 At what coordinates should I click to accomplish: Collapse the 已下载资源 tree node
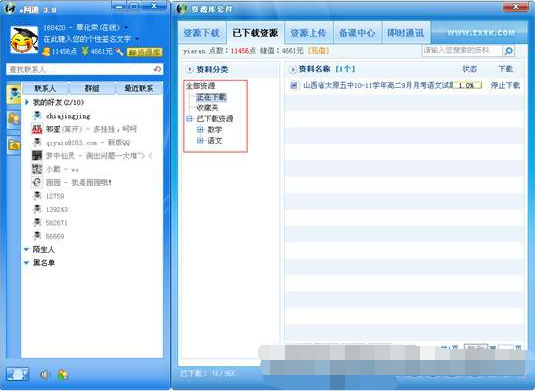point(189,119)
